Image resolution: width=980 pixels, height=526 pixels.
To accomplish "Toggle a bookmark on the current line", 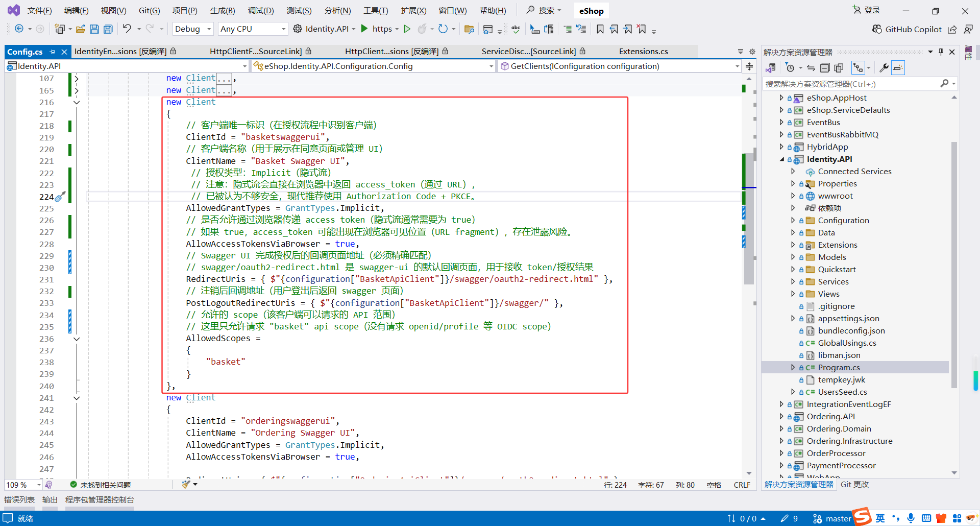I will coord(601,29).
